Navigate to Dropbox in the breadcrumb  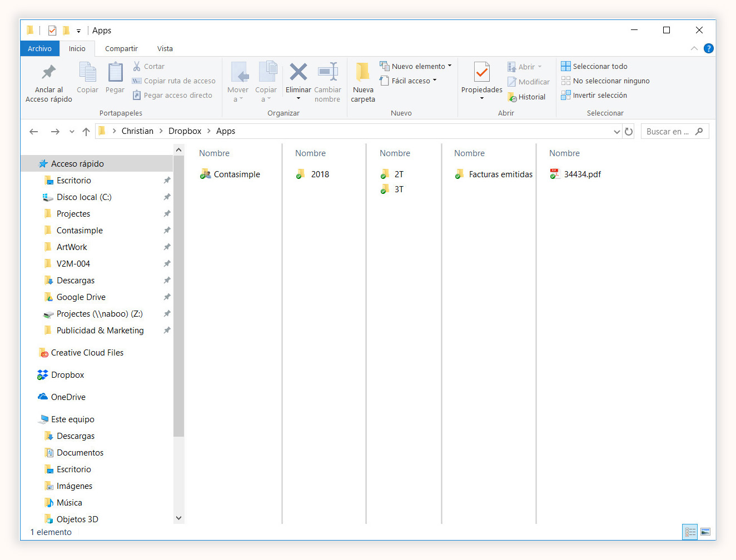[x=185, y=131]
